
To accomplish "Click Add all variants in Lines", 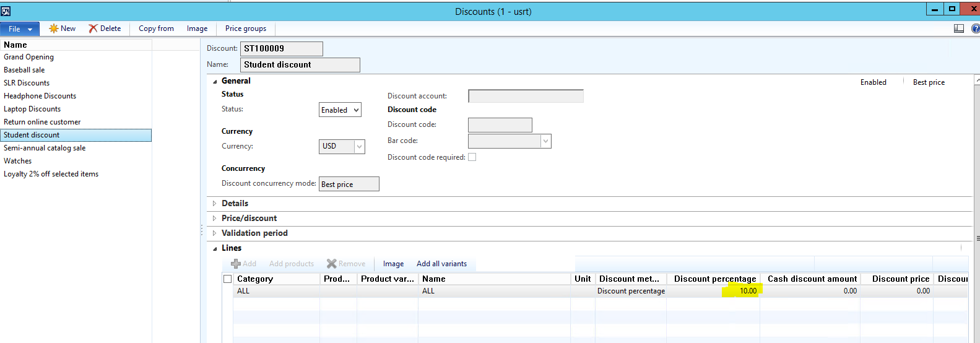I will click(x=441, y=264).
